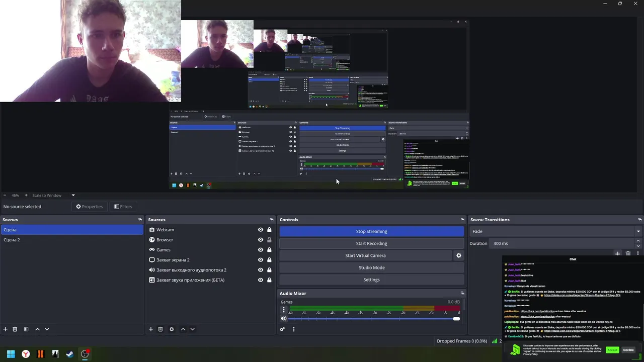This screenshot has height=362, width=644.
Task: Unlock the Games source
Action: point(269,250)
